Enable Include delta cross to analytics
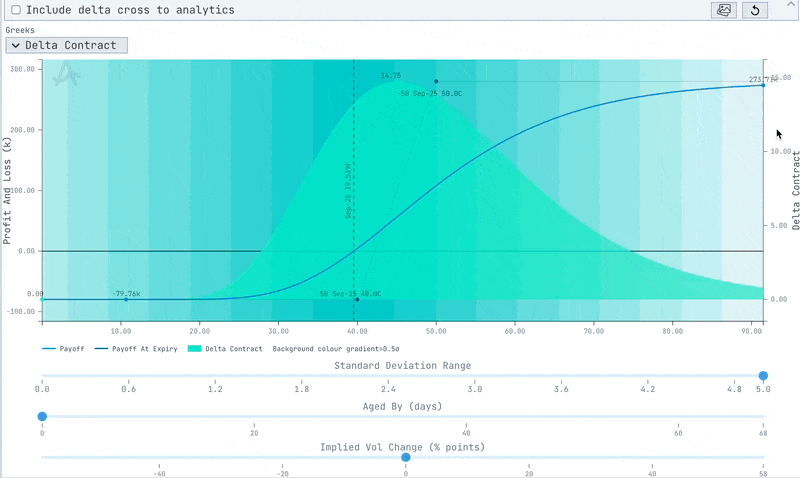Screen dimensions: 800x478 coord(15,10)
